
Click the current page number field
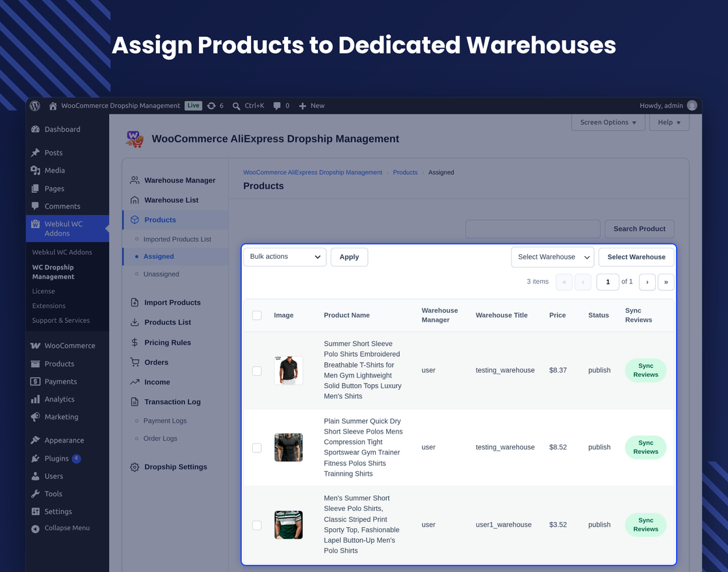click(x=607, y=282)
